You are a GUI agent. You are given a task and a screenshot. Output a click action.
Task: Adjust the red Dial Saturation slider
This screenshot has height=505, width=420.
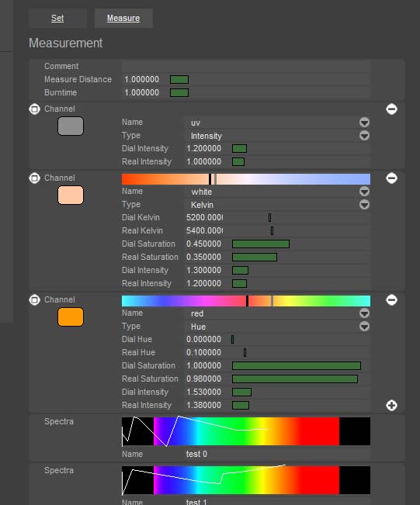tap(297, 365)
